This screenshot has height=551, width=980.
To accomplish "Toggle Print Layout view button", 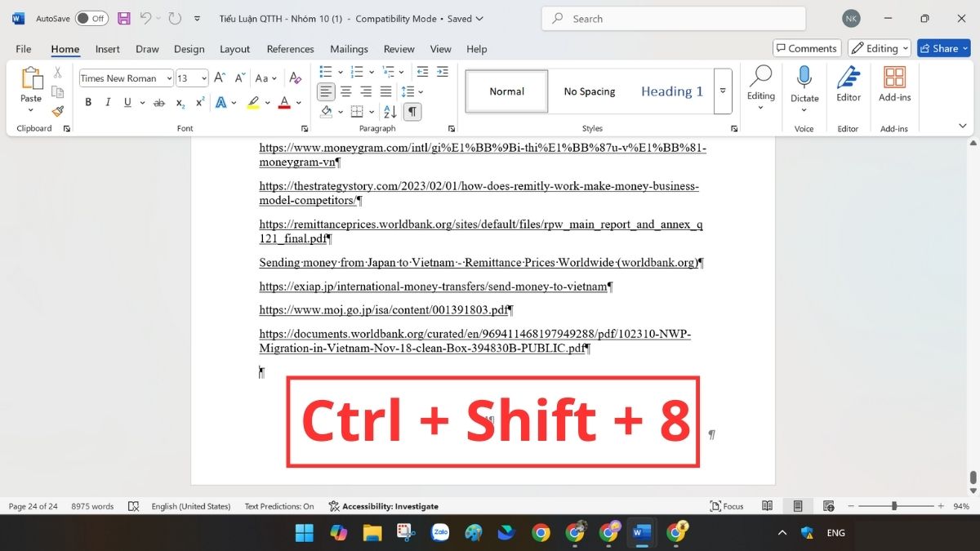I will (x=798, y=506).
